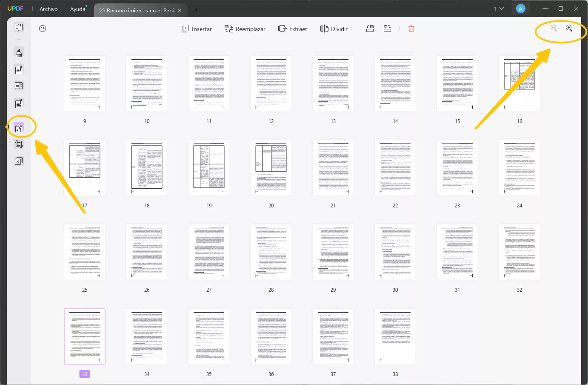This screenshot has width=588, height=385.
Task: Select the Comment highlighter tool in sidebar
Action: pos(19,53)
